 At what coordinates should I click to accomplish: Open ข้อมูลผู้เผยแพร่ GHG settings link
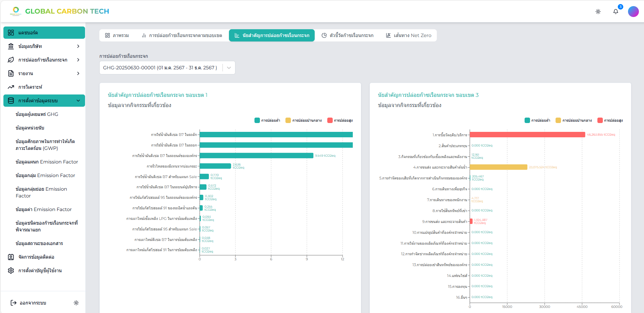tap(37, 114)
